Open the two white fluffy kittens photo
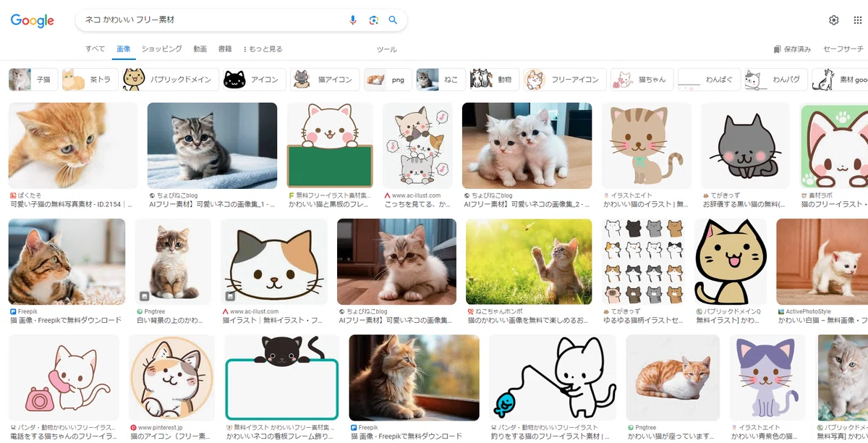This screenshot has width=868, height=443. coord(527,145)
